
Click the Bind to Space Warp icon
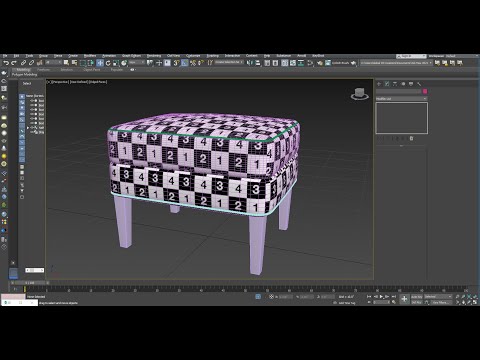40,63
